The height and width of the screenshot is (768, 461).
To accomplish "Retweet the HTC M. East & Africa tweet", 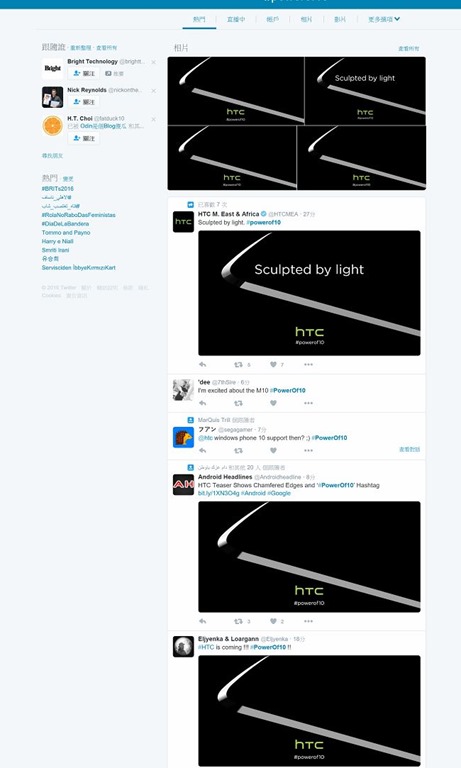I will (239, 364).
